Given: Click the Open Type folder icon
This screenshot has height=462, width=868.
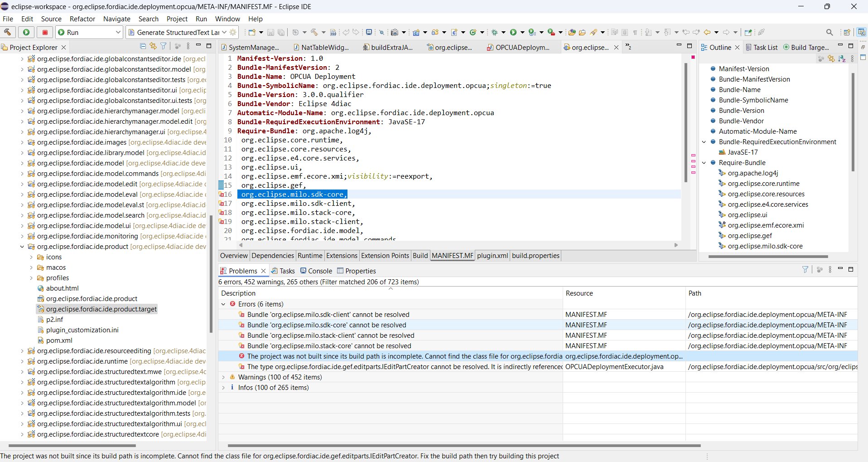Looking at the screenshot, I should coord(572,32).
